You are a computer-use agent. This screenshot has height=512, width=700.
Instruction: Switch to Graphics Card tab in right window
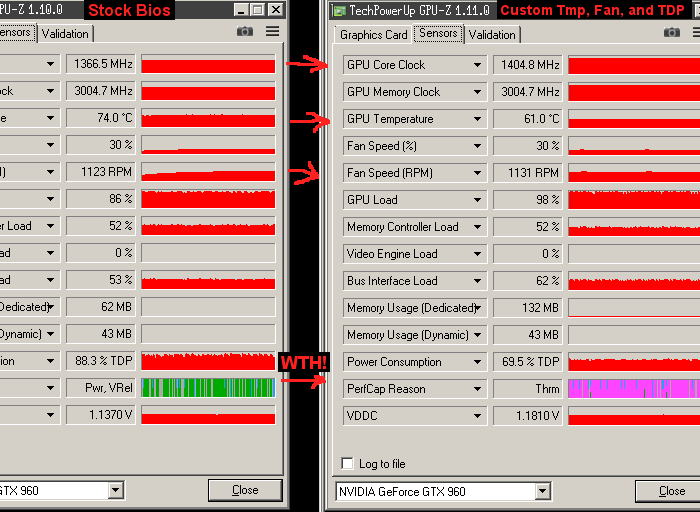[x=374, y=35]
